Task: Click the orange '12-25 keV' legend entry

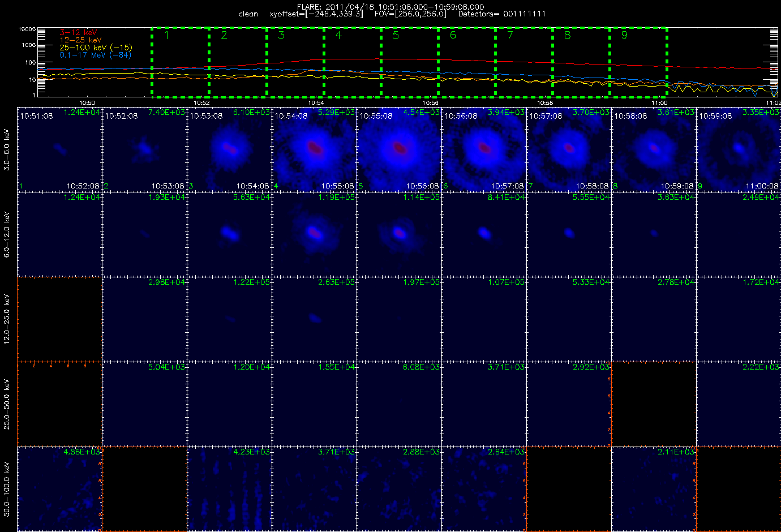Action: point(80,40)
